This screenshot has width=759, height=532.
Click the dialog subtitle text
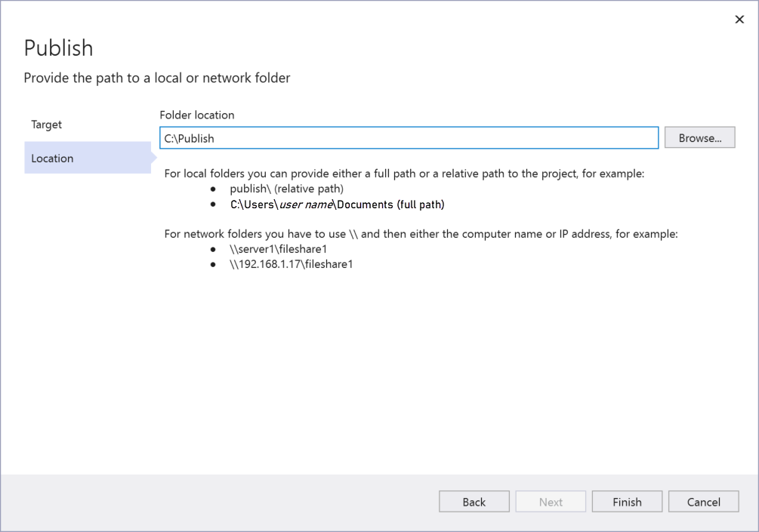tap(156, 77)
